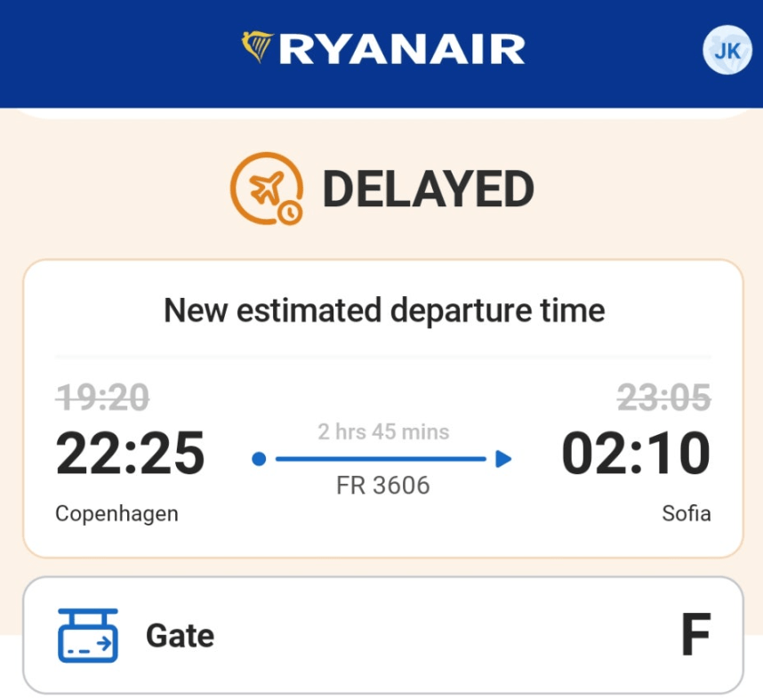
Task: Tap the blue gate sign icon
Action: click(87, 635)
